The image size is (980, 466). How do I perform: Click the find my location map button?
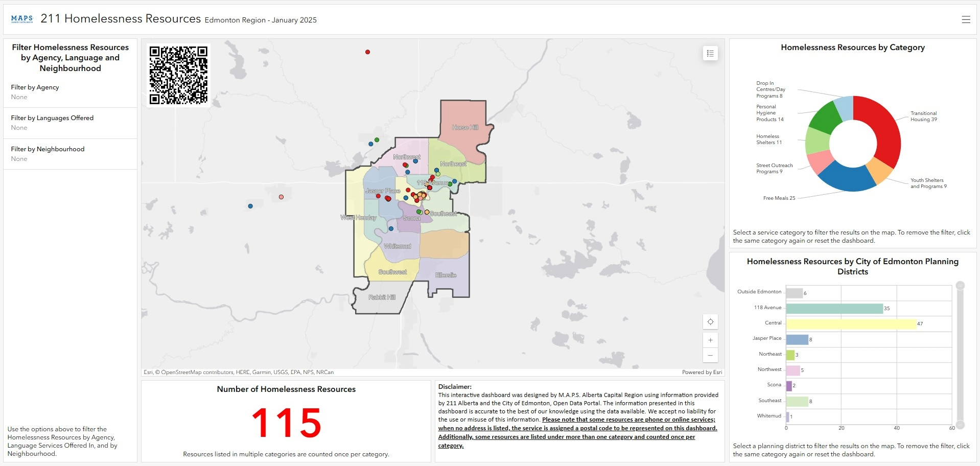click(710, 322)
